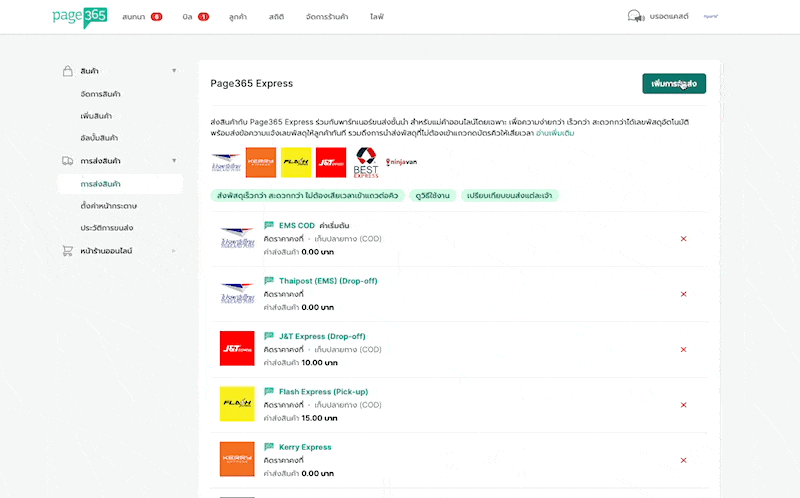The image size is (800, 498).
Task: Open the ลูกค้า customers menu
Action: (x=238, y=17)
